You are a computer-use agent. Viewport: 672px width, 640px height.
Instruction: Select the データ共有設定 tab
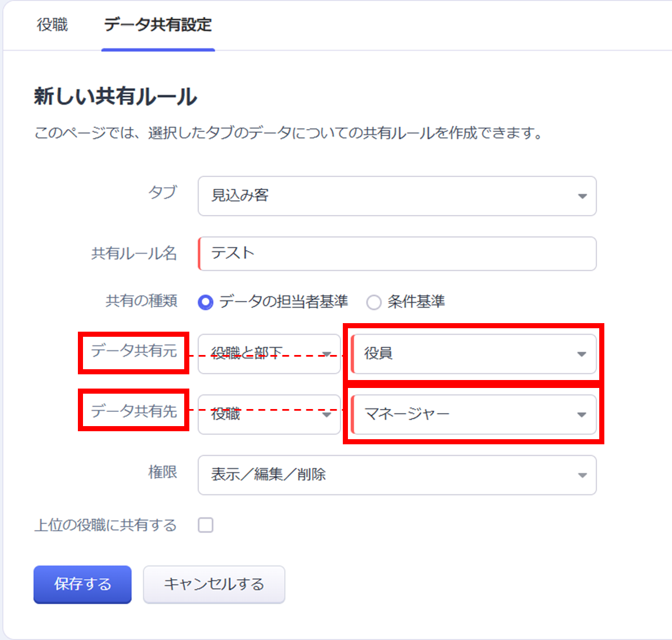(x=157, y=25)
